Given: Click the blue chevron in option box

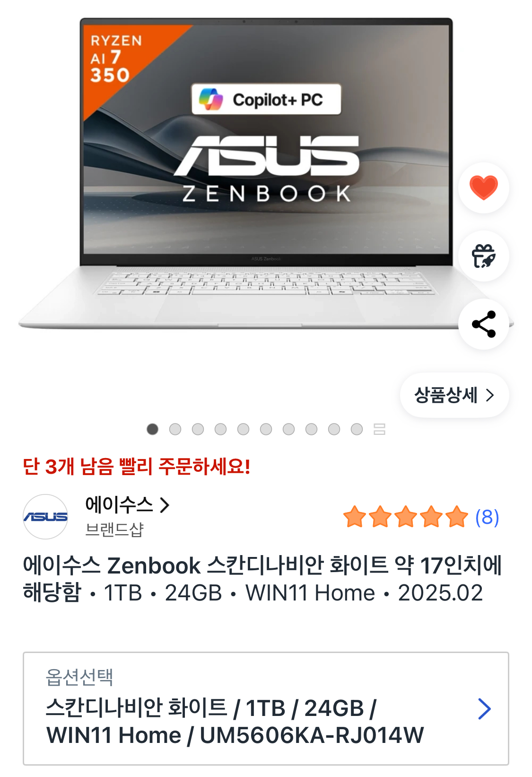Looking at the screenshot, I should coord(484,709).
